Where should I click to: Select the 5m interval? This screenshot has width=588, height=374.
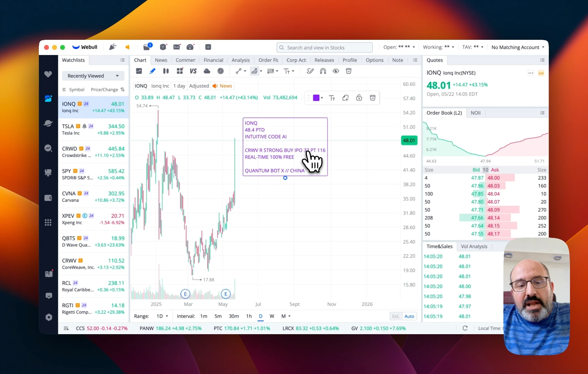coord(218,316)
